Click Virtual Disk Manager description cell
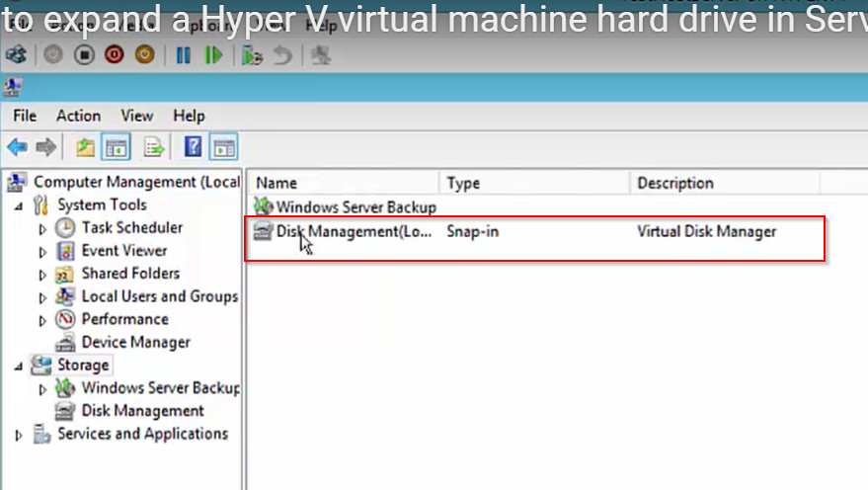The width and height of the screenshot is (868, 490). pyautogui.click(x=706, y=231)
